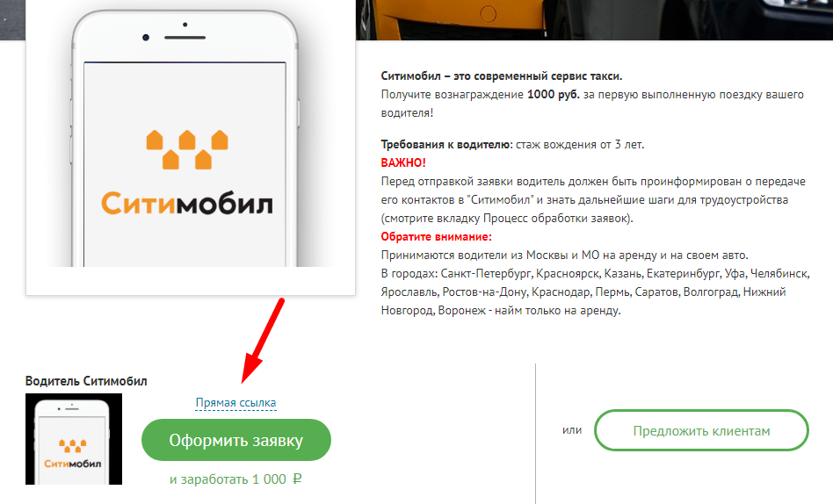
Task: Click the red "Обратите внимание:" label
Action: (x=436, y=236)
